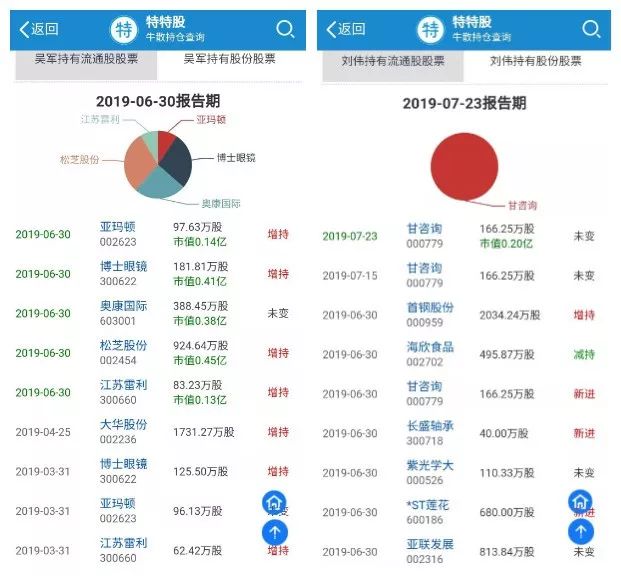
Task: Tap the 特 logo in right panel header
Action: click(431, 30)
